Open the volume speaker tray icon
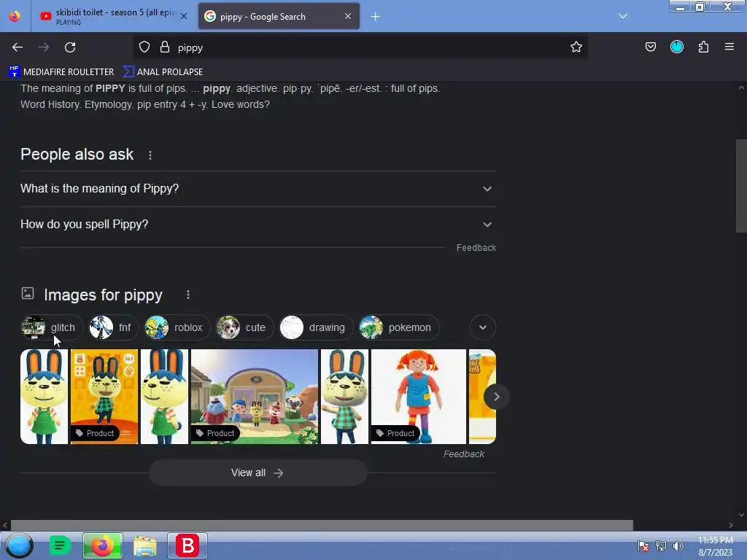Image resolution: width=747 pixels, height=560 pixels. [678, 546]
